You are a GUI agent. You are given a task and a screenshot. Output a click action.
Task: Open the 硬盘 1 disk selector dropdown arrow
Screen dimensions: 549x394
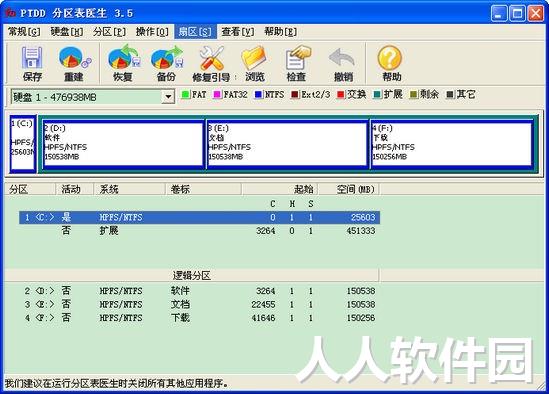168,97
